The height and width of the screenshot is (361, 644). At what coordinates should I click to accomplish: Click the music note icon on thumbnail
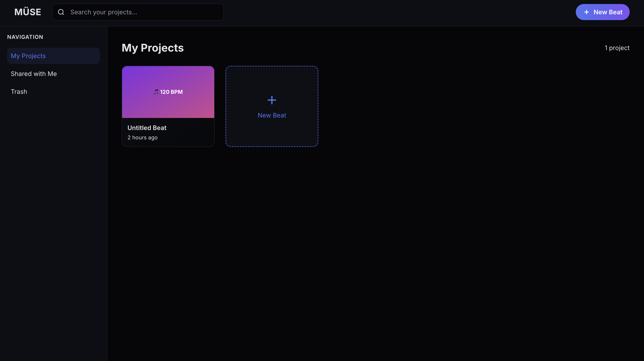[156, 92]
